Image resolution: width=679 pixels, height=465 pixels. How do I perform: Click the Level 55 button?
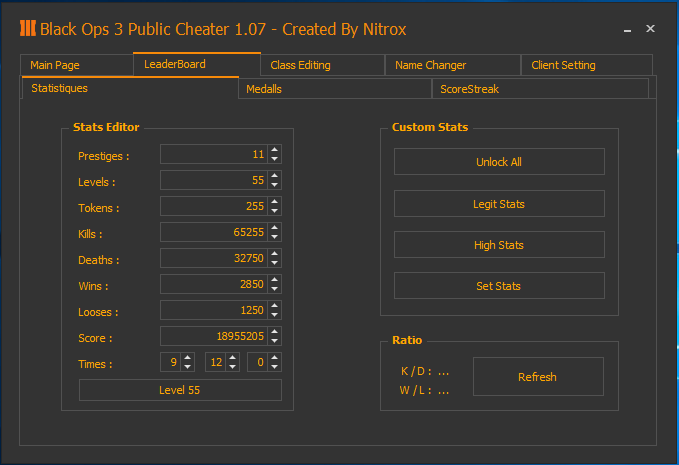(x=180, y=390)
